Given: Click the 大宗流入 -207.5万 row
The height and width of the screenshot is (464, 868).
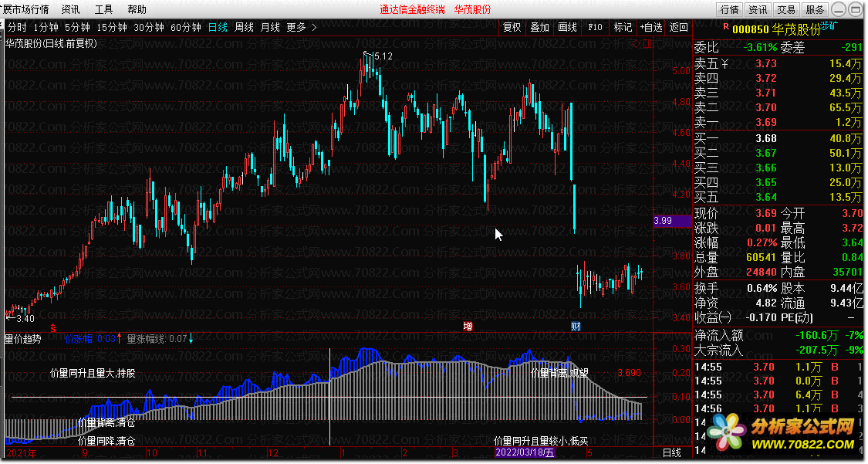Looking at the screenshot, I should (778, 350).
